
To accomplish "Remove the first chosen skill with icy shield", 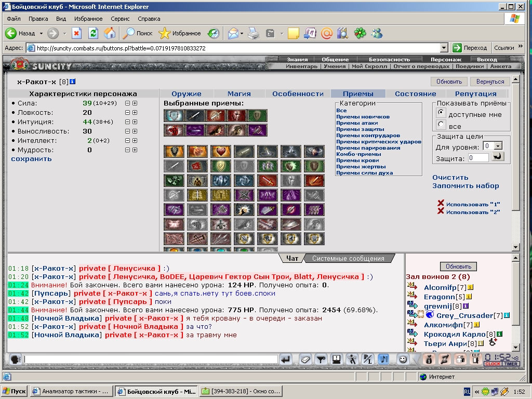I will [x=174, y=115].
